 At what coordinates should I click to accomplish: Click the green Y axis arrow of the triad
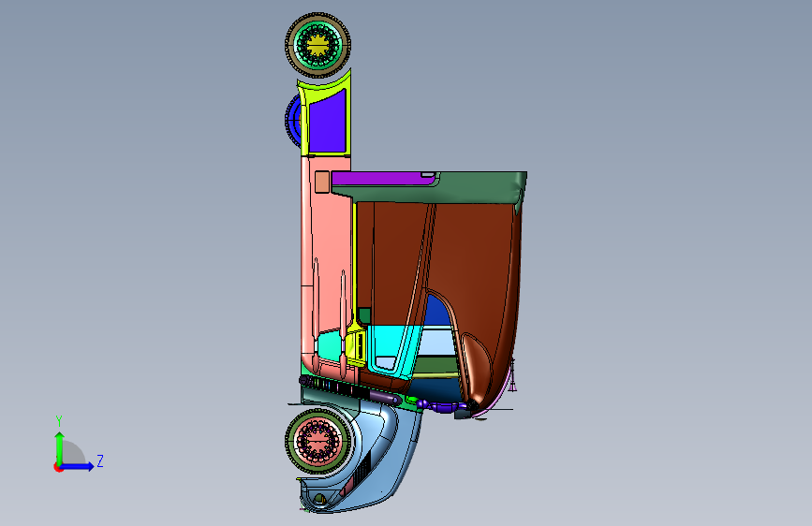click(60, 446)
